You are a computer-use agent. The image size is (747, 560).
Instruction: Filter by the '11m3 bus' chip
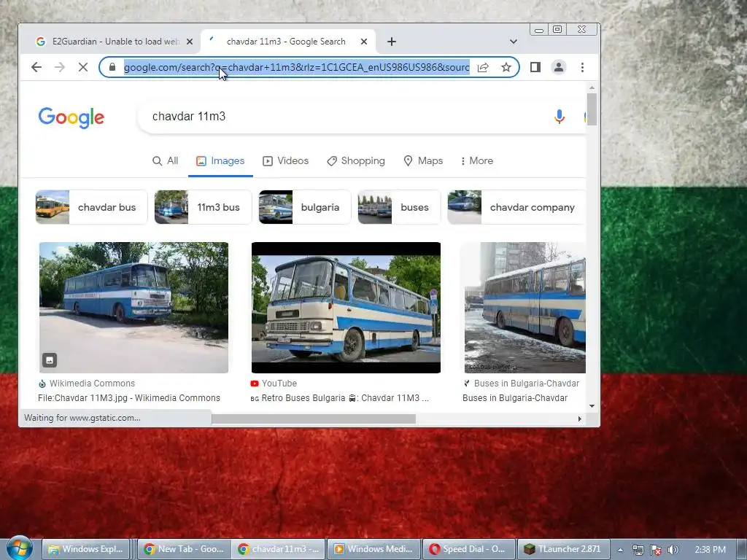point(203,207)
